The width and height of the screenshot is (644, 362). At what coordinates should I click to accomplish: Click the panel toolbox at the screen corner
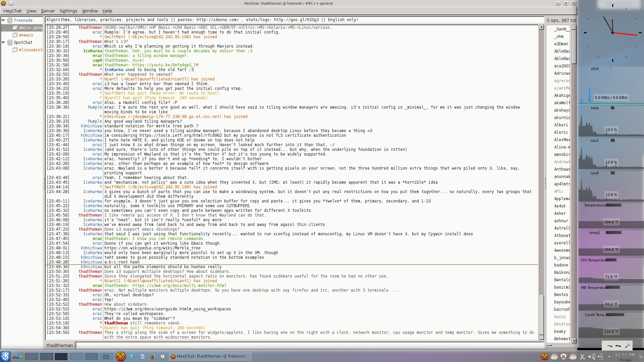641,356
